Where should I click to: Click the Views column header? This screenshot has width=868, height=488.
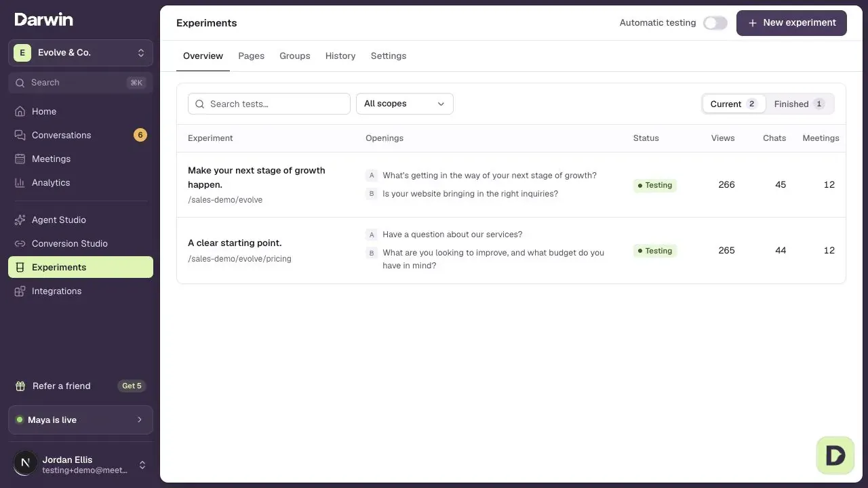click(x=723, y=138)
